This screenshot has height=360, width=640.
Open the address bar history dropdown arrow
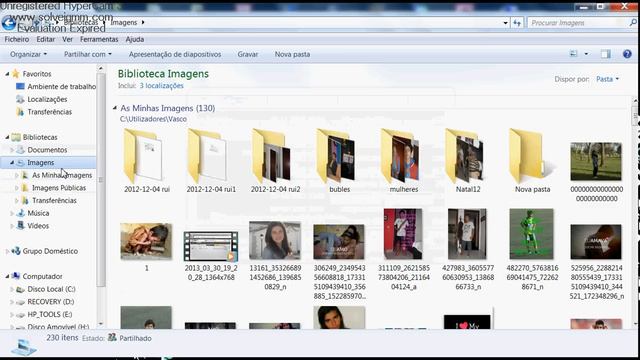click(505, 23)
